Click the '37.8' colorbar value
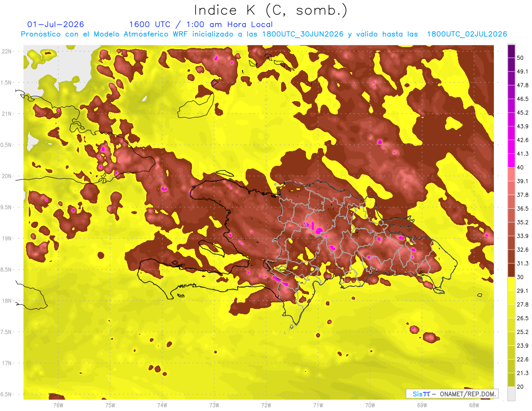532x411 pixels. click(x=523, y=195)
